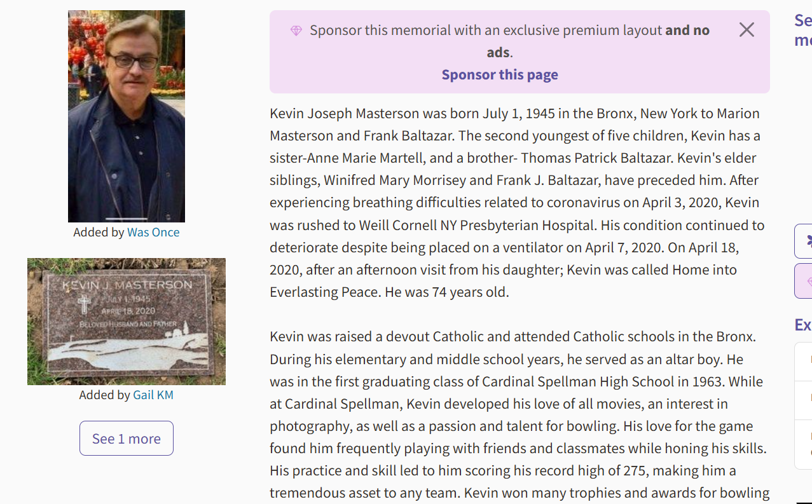The width and height of the screenshot is (812, 504).
Task: Close the sponsor memorial banner
Action: (747, 30)
